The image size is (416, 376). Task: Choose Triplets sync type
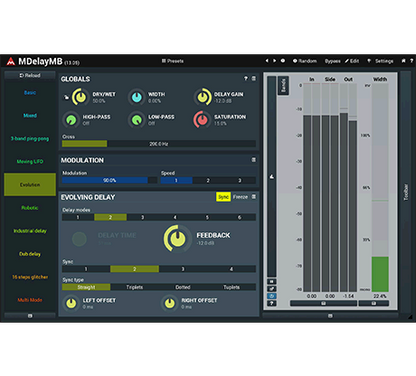(135, 287)
